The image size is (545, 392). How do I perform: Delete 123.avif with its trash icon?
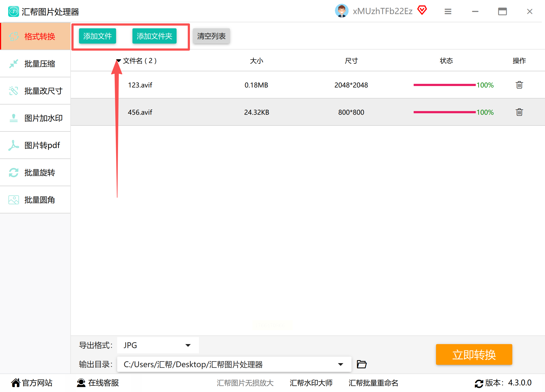coord(519,85)
